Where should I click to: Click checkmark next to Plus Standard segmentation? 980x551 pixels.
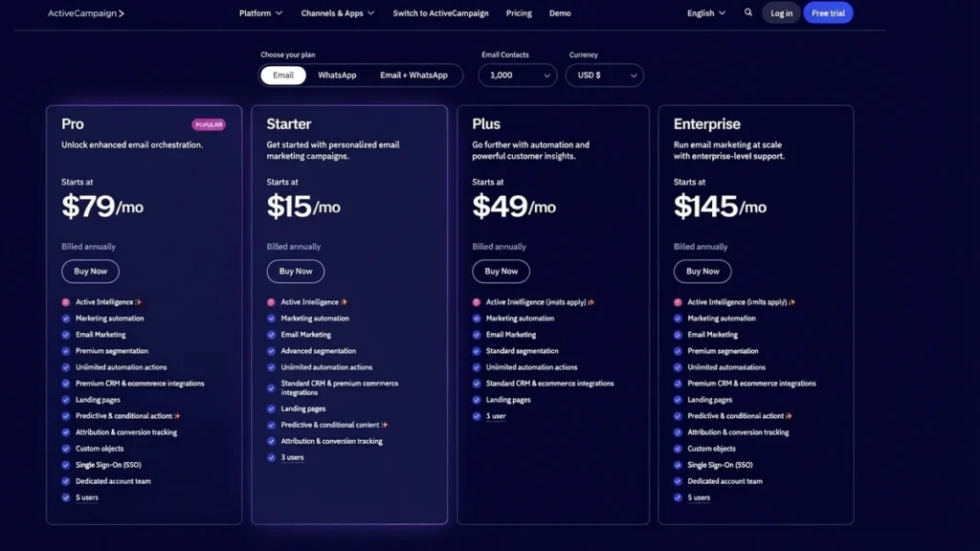tap(477, 351)
